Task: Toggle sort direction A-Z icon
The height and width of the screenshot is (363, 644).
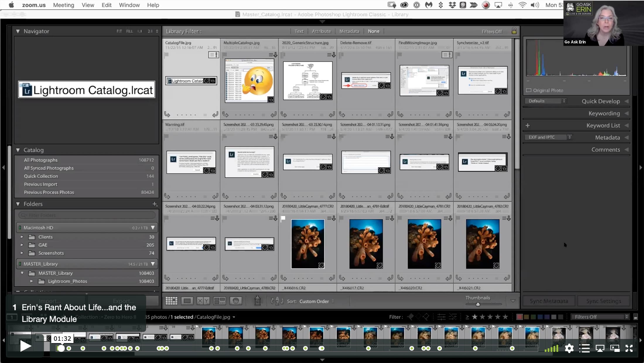Action: (x=277, y=301)
